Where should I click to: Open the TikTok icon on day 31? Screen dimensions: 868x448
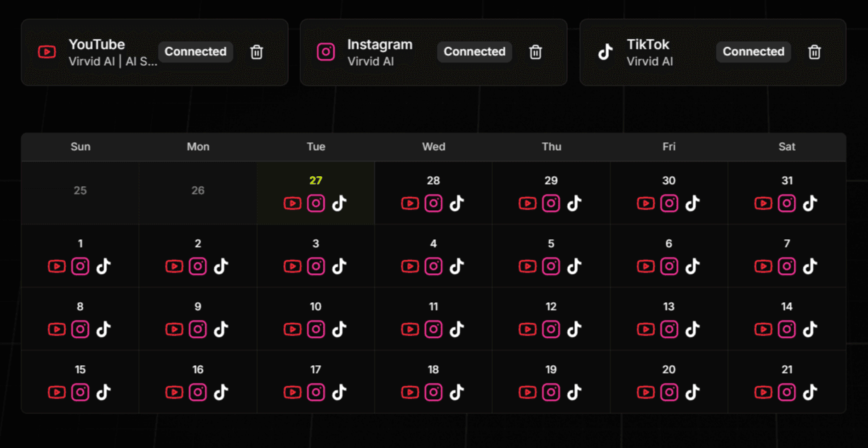point(811,204)
